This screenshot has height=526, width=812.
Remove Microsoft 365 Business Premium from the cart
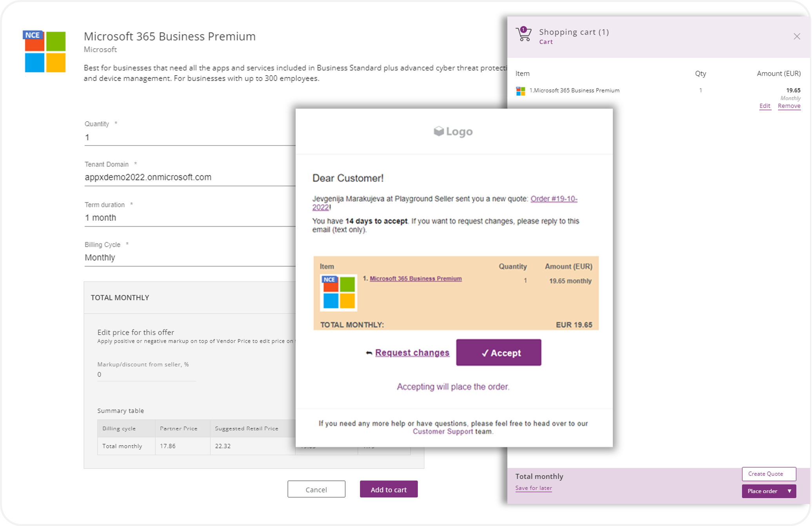pos(789,106)
